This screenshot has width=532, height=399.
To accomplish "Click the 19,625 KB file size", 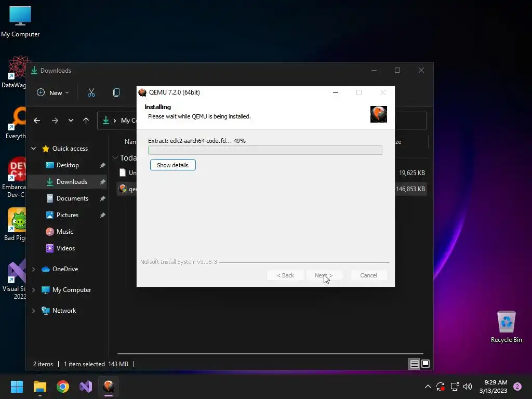I will click(412, 172).
